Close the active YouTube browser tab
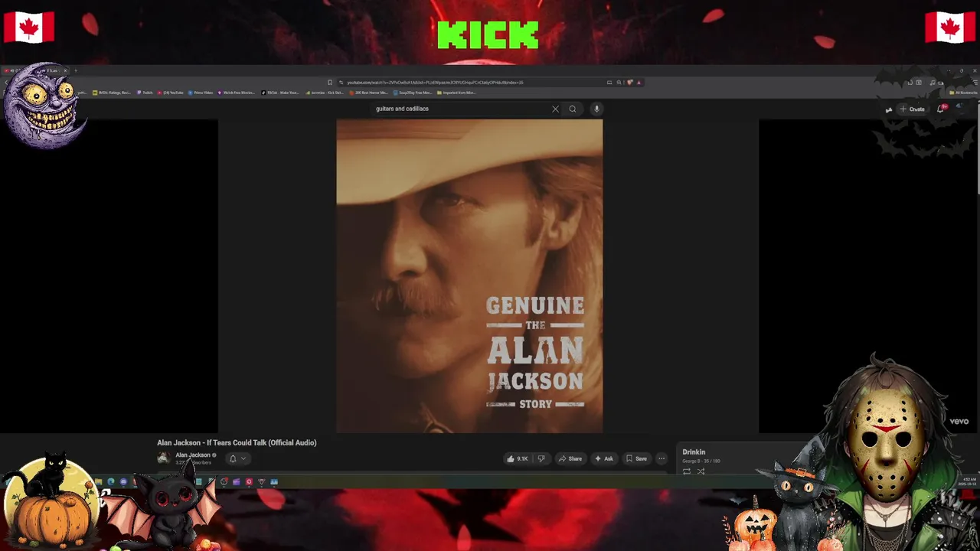Image resolution: width=980 pixels, height=551 pixels. pos(65,70)
